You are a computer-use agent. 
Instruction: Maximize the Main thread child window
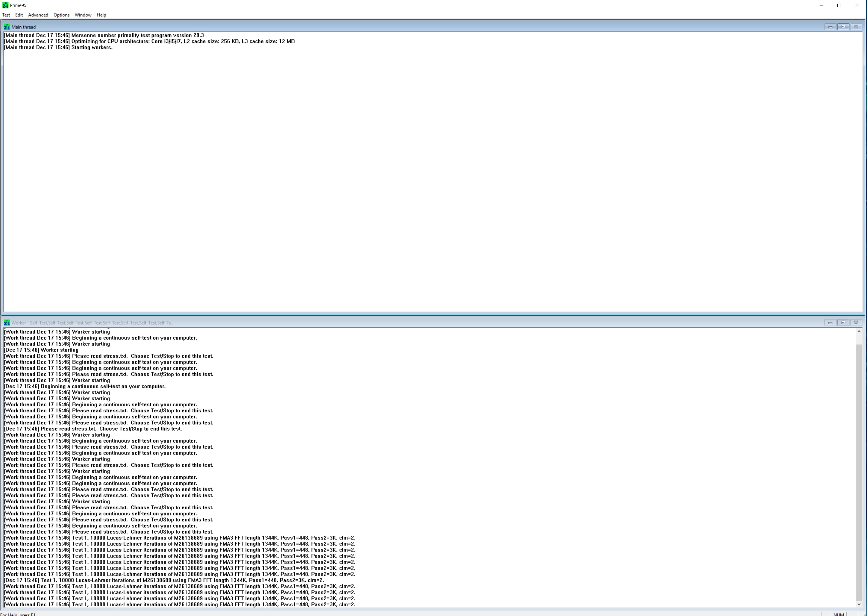point(843,27)
